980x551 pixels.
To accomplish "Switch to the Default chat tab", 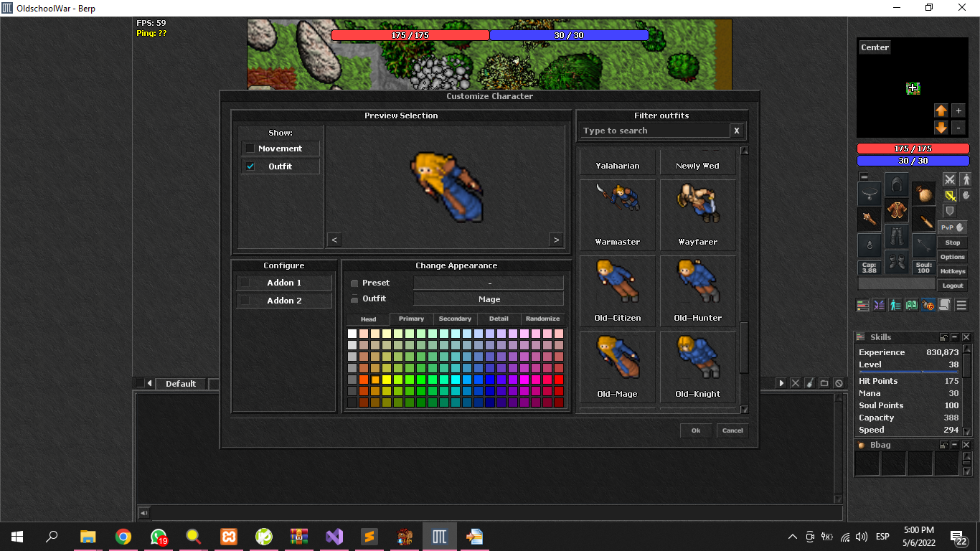I will (x=181, y=384).
